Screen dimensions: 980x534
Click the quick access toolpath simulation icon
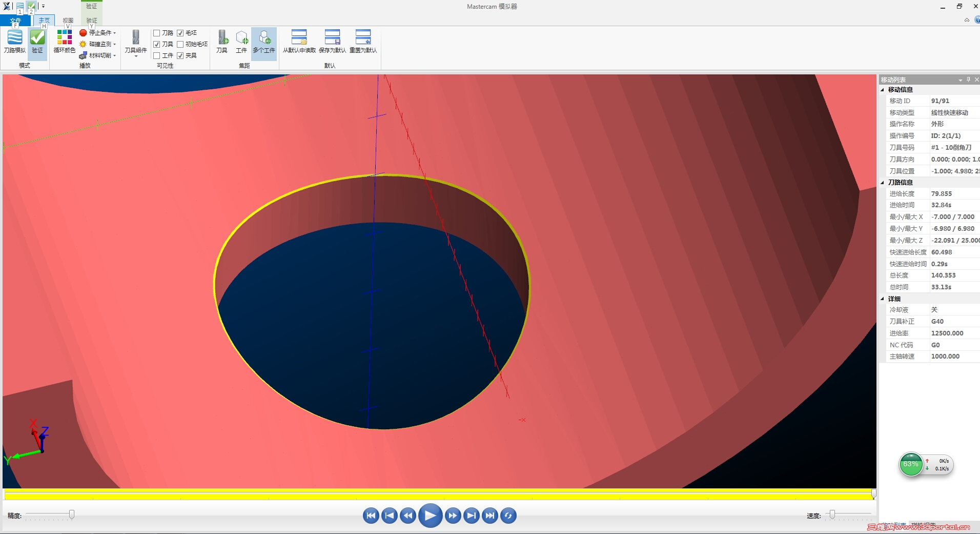pyautogui.click(x=19, y=6)
